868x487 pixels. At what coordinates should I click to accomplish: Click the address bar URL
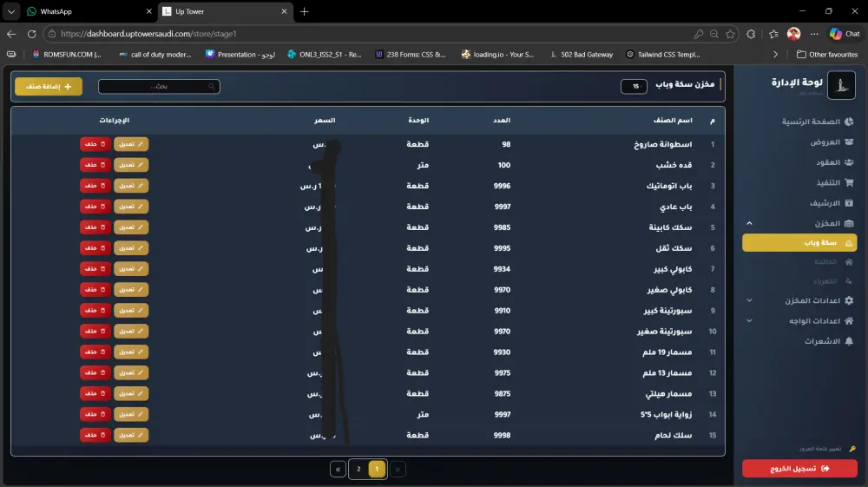click(x=148, y=34)
